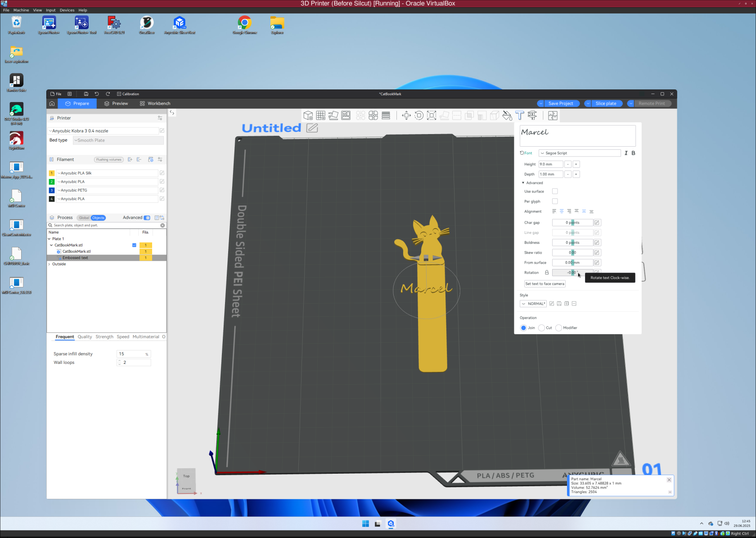
Task: Collapse the Advanced section
Action: coord(523,183)
